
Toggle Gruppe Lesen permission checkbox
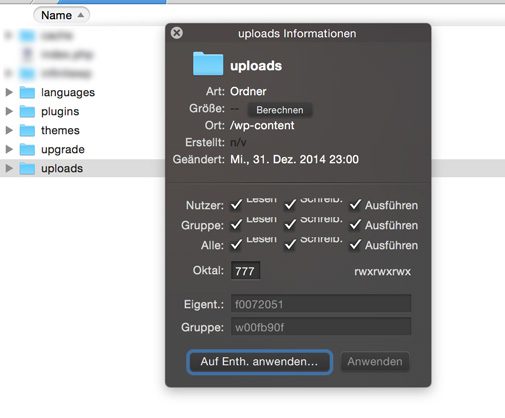pyautogui.click(x=236, y=225)
